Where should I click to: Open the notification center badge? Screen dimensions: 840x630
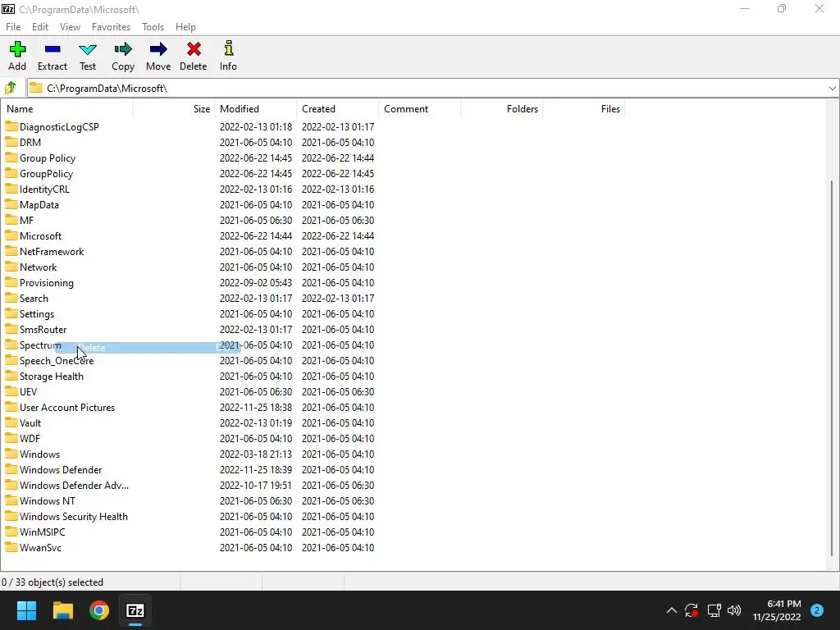[817, 610]
